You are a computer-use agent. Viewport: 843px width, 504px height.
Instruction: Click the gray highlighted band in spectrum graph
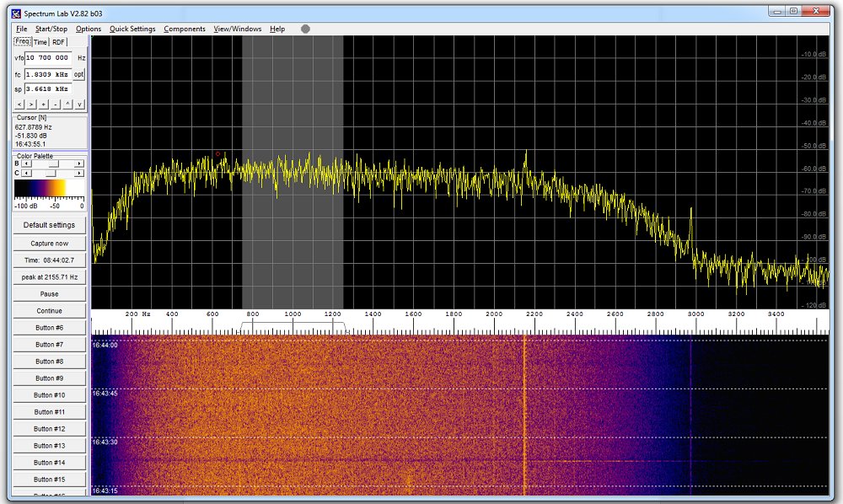(293, 172)
